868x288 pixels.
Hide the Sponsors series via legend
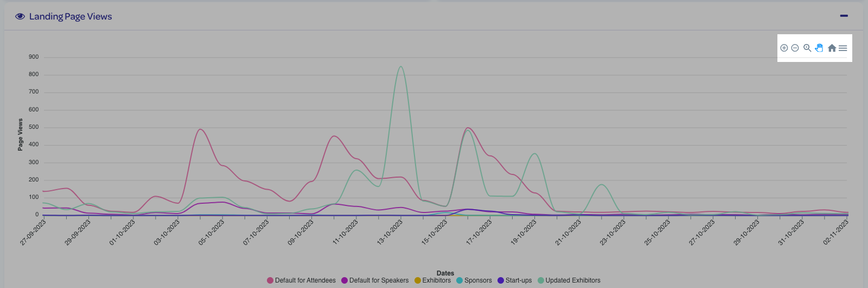477,280
